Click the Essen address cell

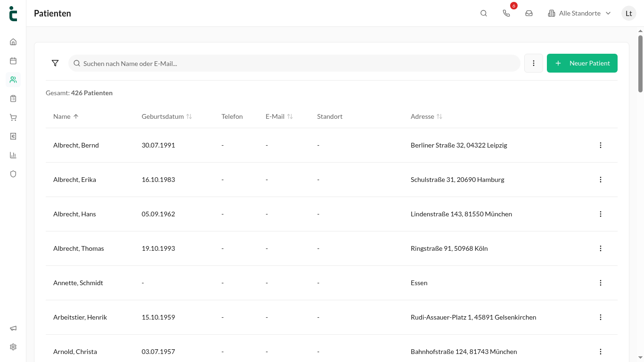419,283
